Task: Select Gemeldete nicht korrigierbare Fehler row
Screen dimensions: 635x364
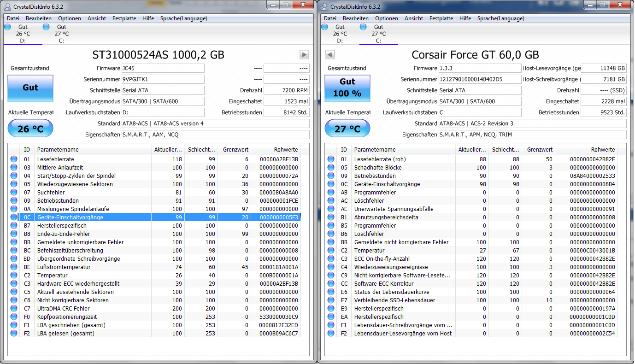Action: (x=472, y=242)
